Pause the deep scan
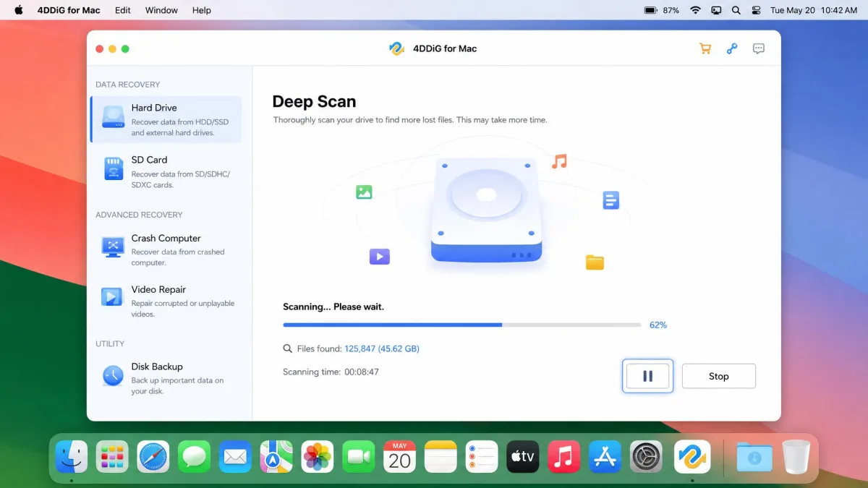Screen dimensions: 868x488 point(647,376)
